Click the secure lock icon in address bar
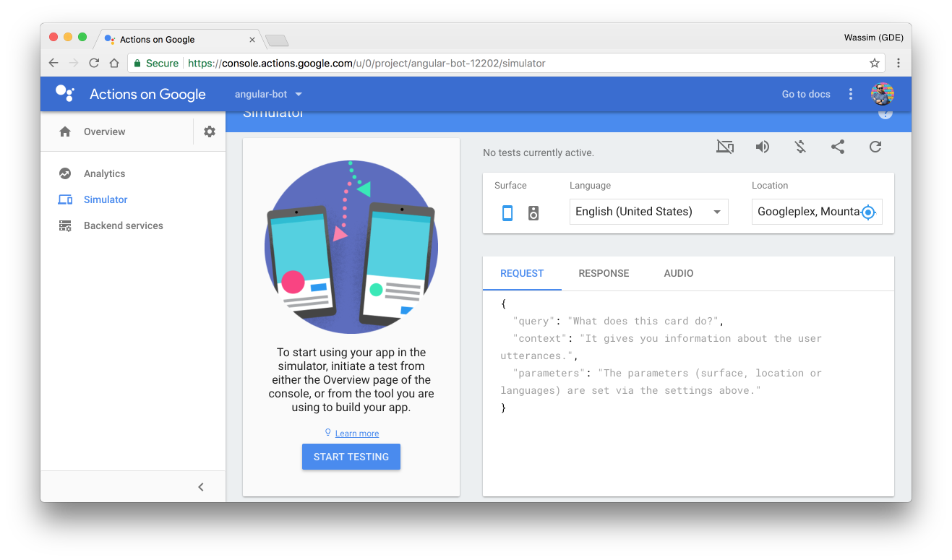 point(137,63)
